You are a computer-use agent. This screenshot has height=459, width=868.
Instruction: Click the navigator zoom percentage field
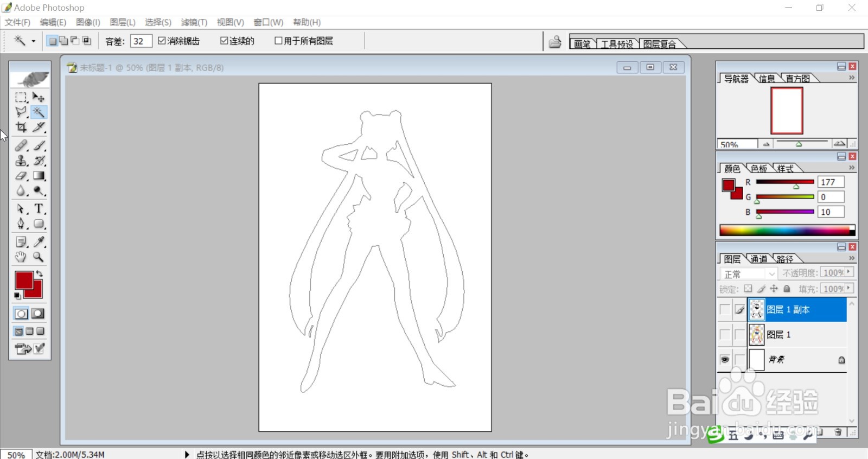(737, 144)
